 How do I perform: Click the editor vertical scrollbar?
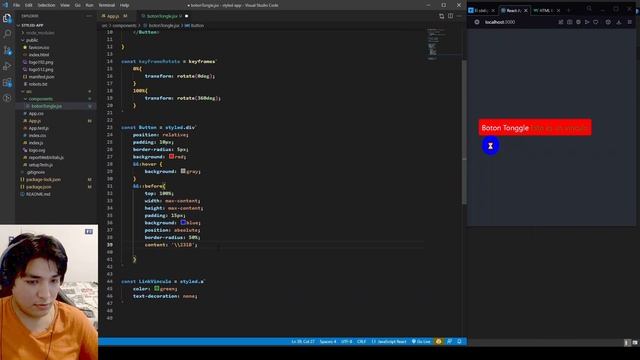coord(464,132)
